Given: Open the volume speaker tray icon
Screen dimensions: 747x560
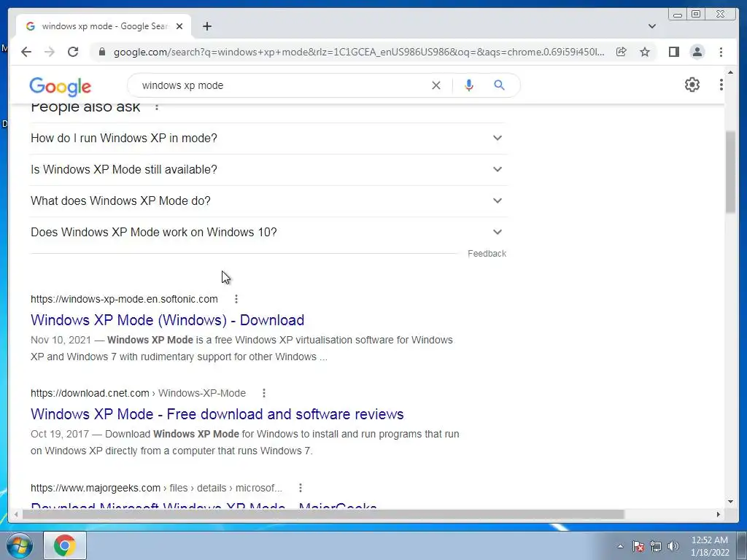Looking at the screenshot, I should point(673,546).
